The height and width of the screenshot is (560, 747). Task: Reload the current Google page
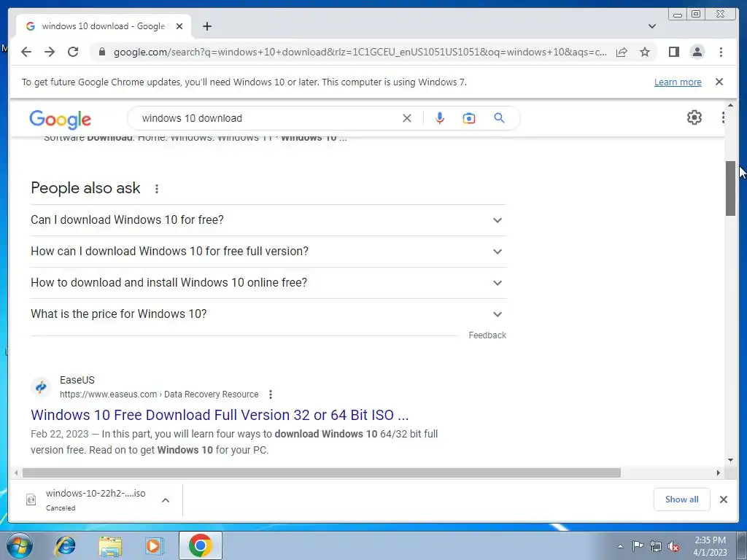coord(73,52)
